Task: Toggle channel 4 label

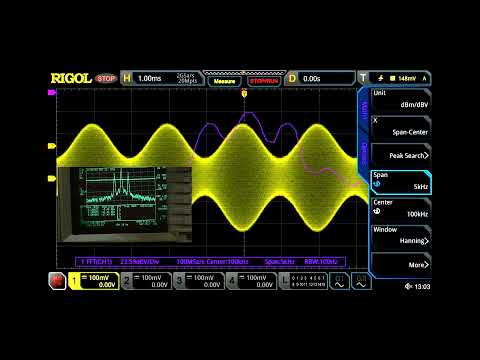Action: point(251,281)
